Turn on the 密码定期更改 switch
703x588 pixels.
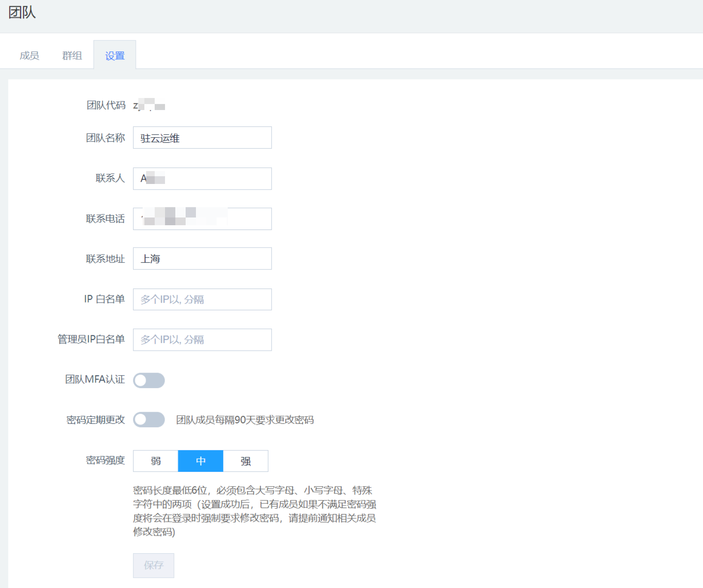(x=149, y=420)
